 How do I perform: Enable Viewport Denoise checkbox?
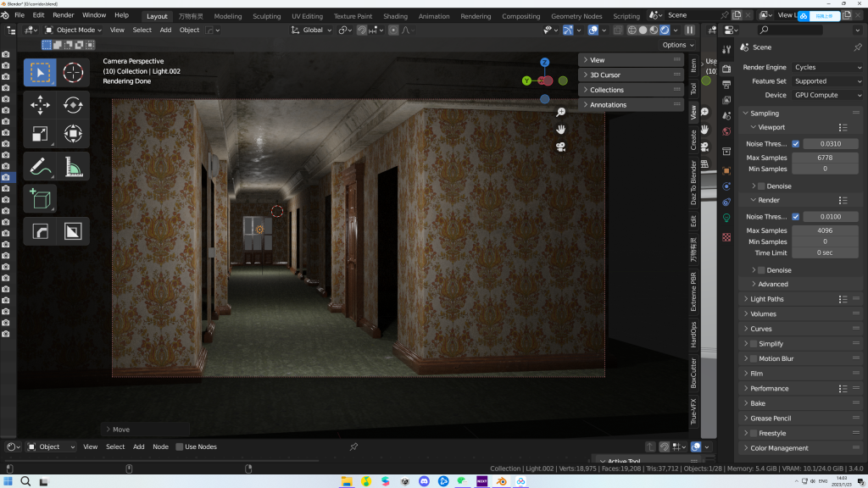pyautogui.click(x=761, y=186)
